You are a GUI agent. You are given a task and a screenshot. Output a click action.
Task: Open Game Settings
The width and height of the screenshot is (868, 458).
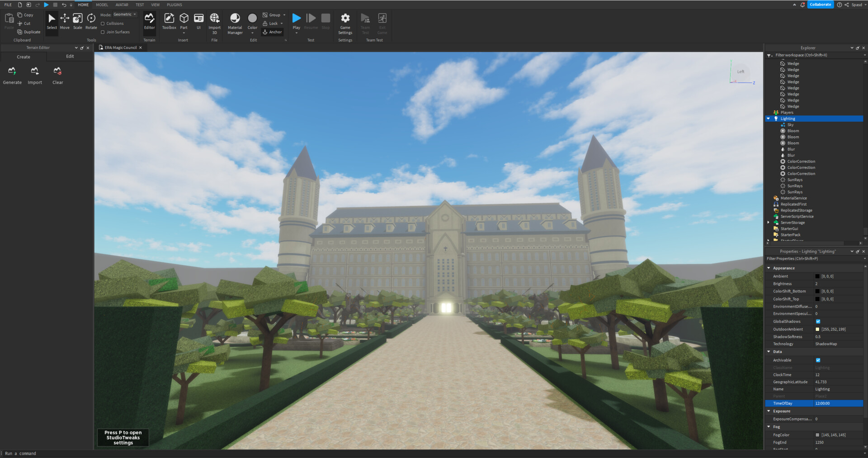[345, 23]
